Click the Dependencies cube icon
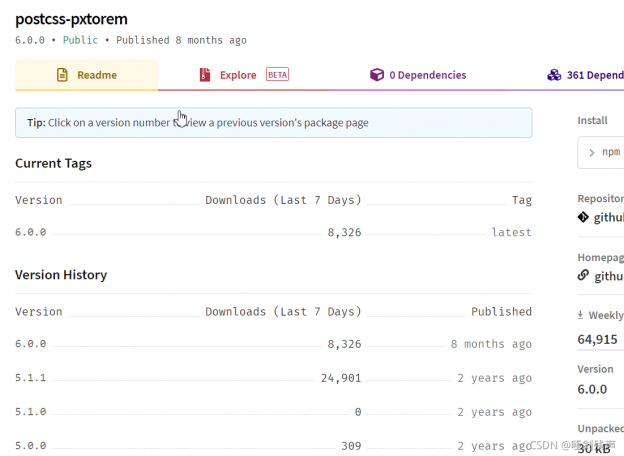This screenshot has height=456, width=624. pos(377,75)
